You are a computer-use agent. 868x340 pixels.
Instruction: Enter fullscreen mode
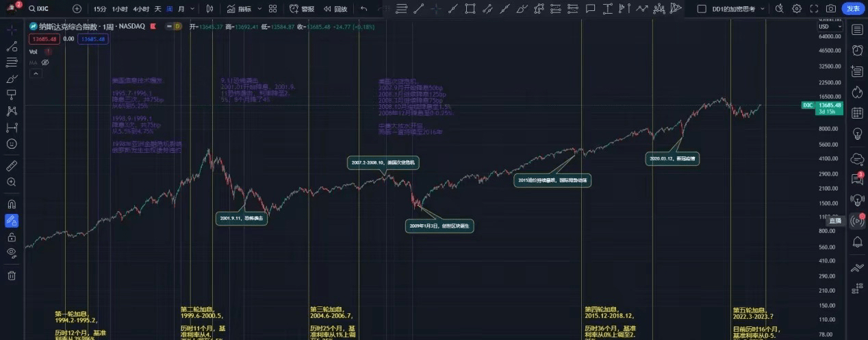pos(814,9)
